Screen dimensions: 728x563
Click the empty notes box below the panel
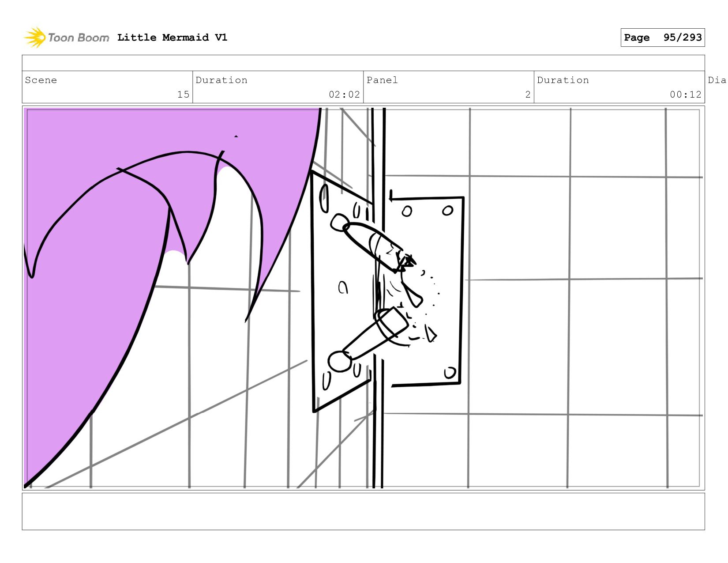tap(363, 511)
